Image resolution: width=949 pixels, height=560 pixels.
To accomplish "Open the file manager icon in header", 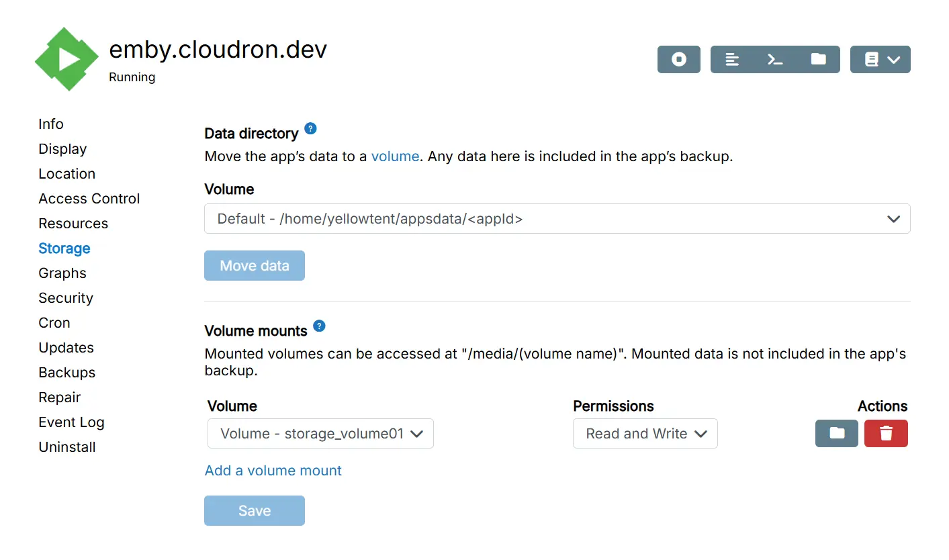I will click(x=818, y=59).
